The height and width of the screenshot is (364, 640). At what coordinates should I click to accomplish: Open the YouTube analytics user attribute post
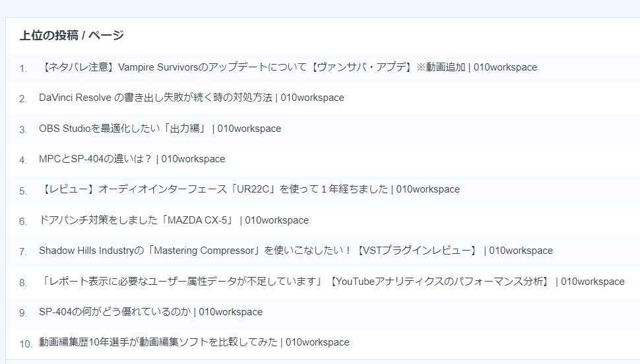(332, 282)
